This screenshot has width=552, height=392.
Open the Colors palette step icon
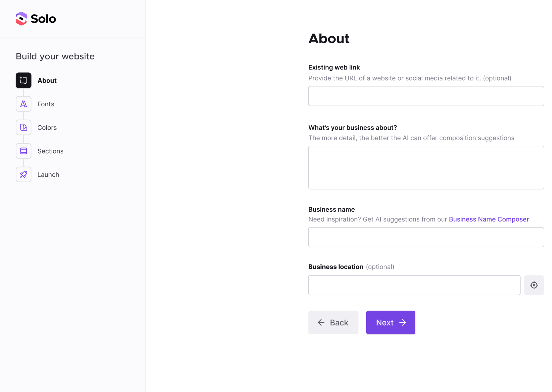coord(23,127)
